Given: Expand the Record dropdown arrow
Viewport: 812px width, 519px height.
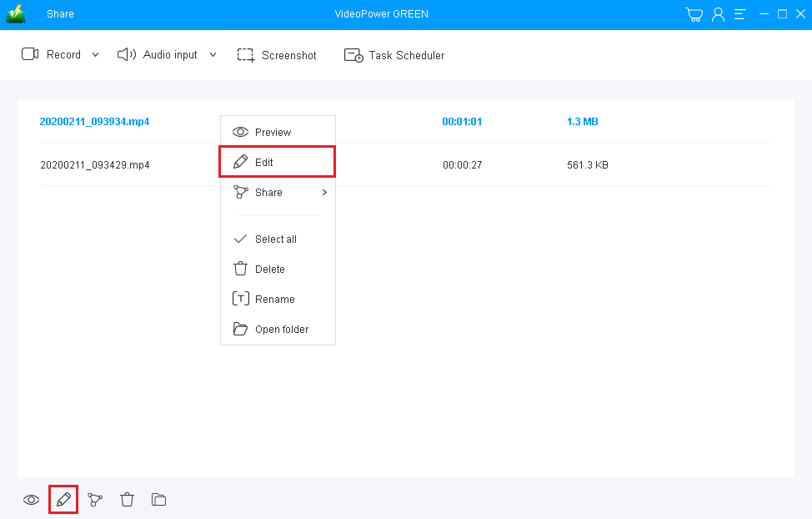Looking at the screenshot, I should coord(95,54).
